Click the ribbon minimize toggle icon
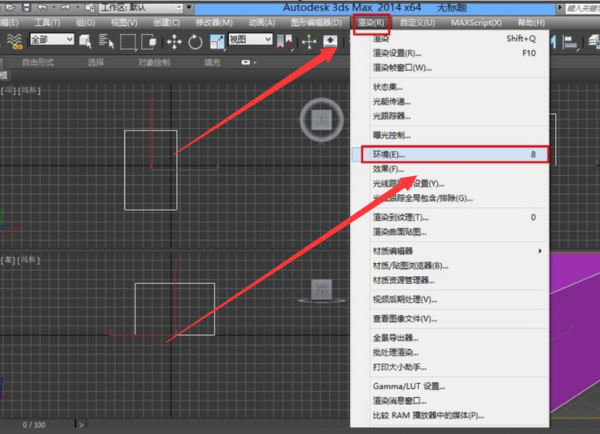The width and height of the screenshot is (600, 434). [x=245, y=62]
